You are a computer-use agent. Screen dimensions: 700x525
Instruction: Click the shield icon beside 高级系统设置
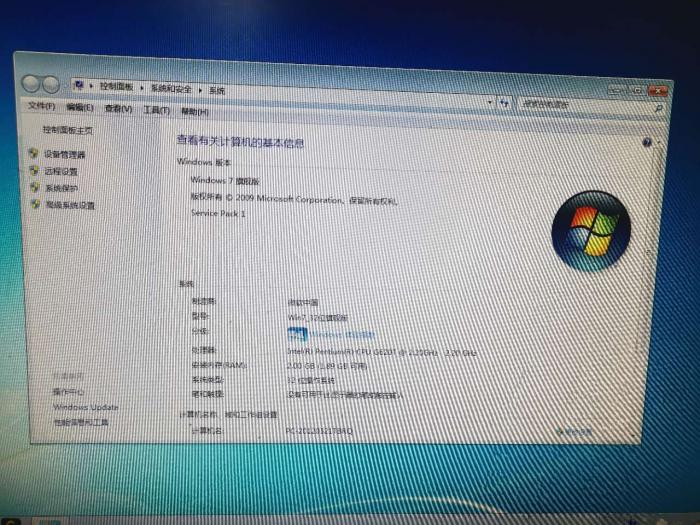point(36,204)
